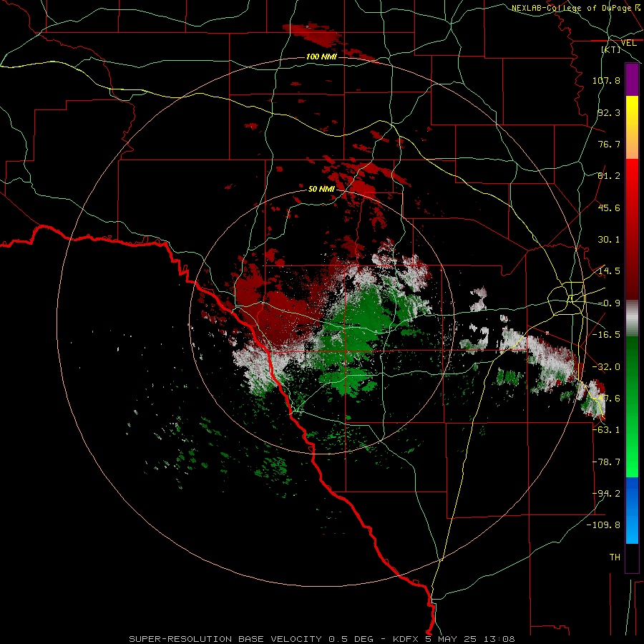Image resolution: width=644 pixels, height=644 pixels.
Task: Click the NEXLAB-College of DuPage title text
Action: (571, 8)
